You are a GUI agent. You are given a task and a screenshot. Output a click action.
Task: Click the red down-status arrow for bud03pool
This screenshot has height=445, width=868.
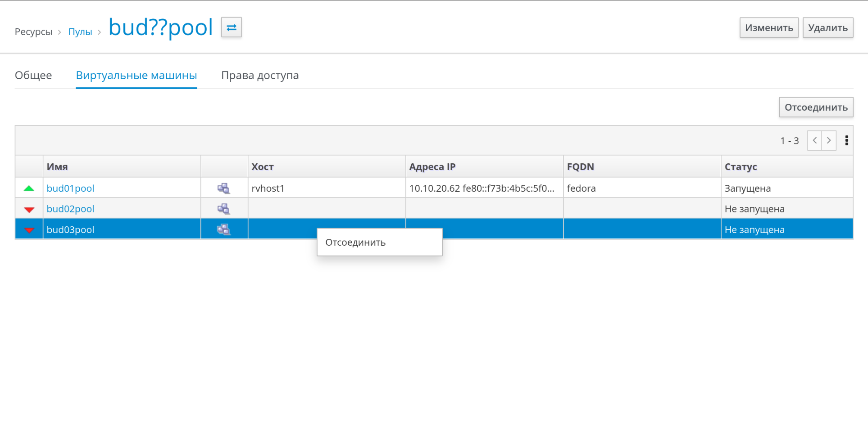pos(29,230)
